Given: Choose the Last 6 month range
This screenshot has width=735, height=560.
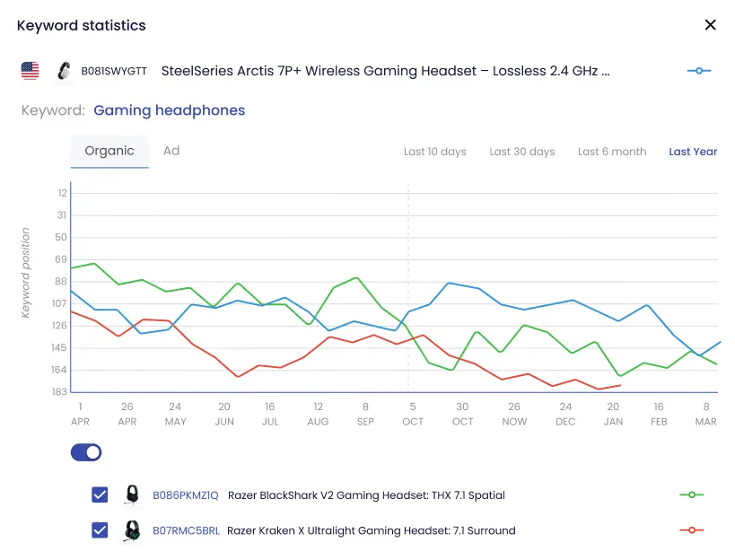Looking at the screenshot, I should (x=612, y=152).
